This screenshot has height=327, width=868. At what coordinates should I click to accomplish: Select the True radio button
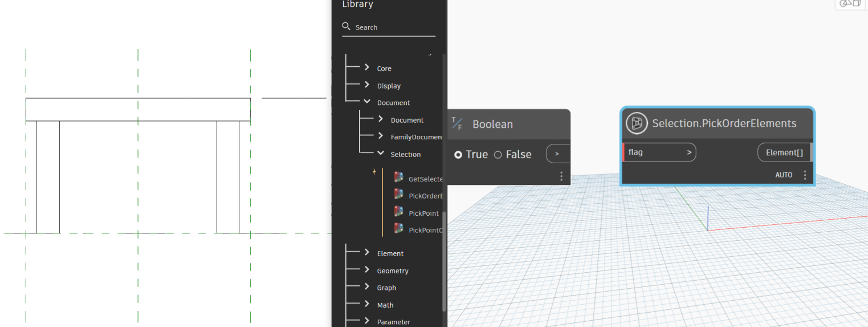(x=458, y=155)
